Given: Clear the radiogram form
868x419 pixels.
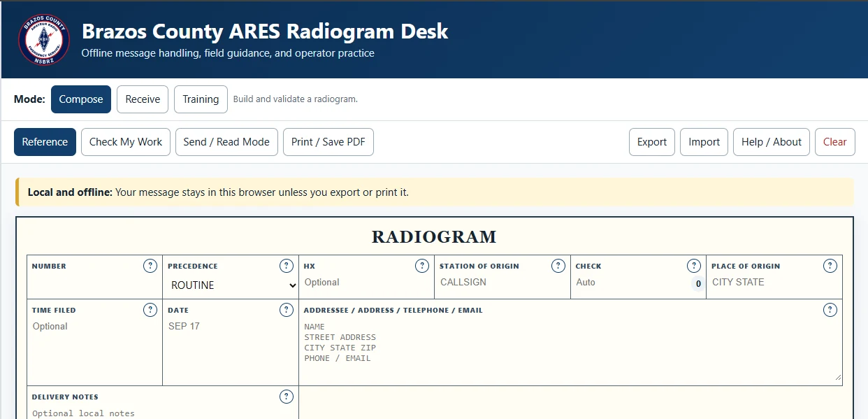Looking at the screenshot, I should pos(835,142).
